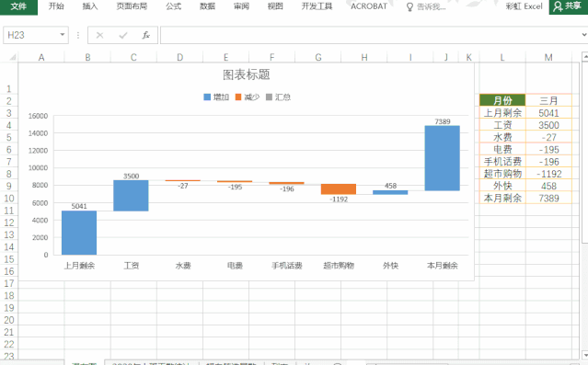
Task: Select the table cell 手机话费
Action: pos(502,162)
